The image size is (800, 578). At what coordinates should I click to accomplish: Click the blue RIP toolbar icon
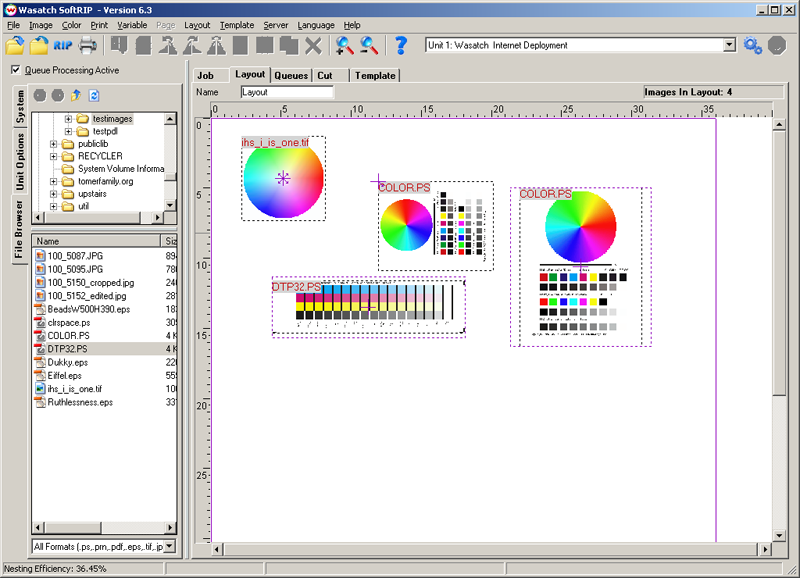(63, 45)
